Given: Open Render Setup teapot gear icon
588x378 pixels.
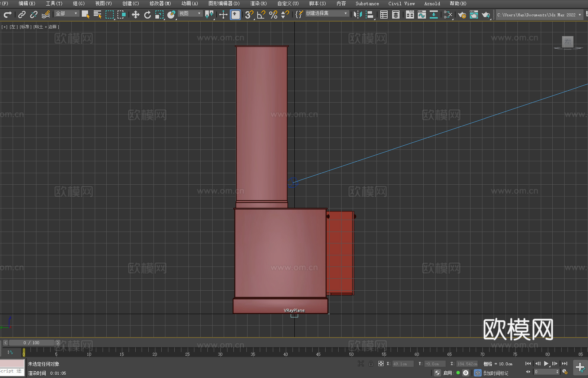Looking at the screenshot, I should (462, 14).
